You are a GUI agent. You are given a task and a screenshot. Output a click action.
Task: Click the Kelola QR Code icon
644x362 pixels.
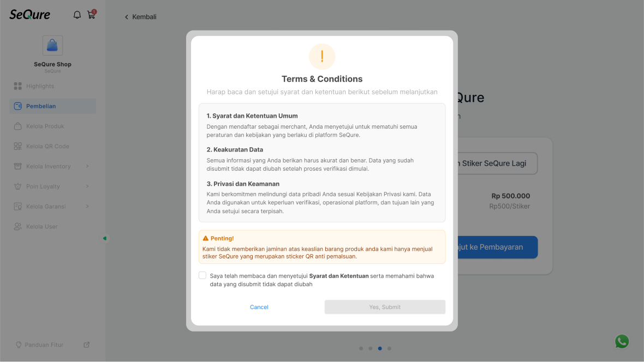[17, 146]
